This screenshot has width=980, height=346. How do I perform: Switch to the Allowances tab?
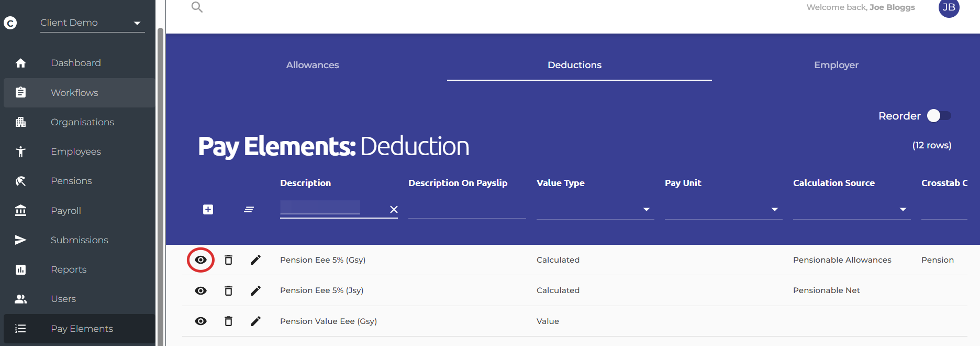tap(313, 65)
